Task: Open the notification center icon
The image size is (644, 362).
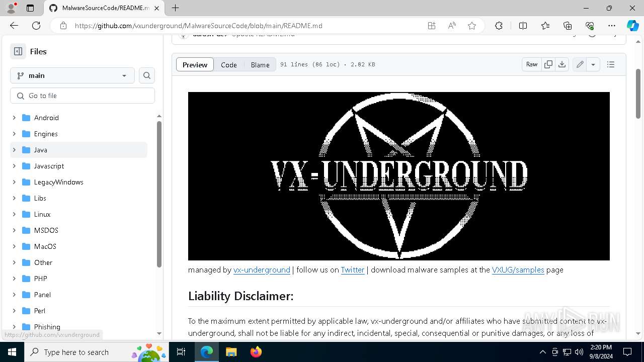Action: [x=627, y=352]
